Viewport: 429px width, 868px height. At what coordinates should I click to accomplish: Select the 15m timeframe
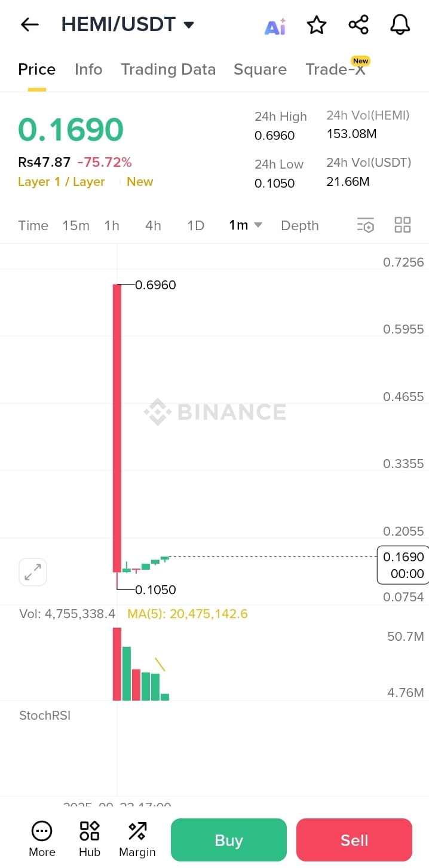(x=76, y=225)
